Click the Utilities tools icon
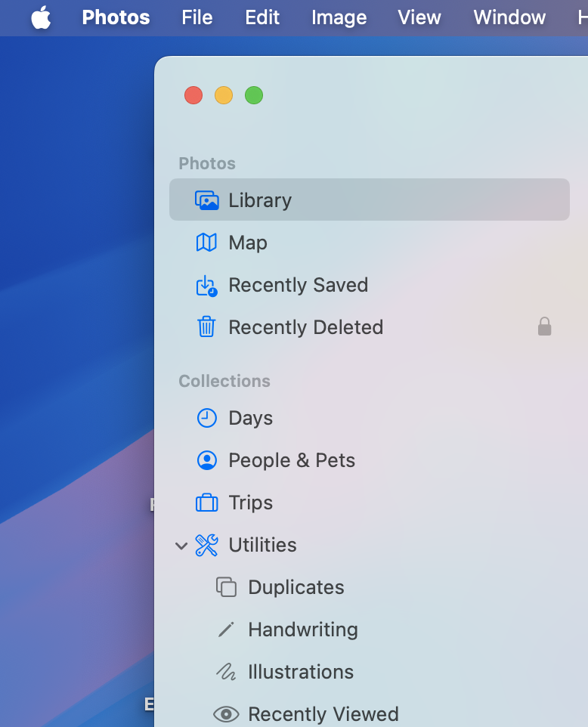Screen dimensions: 588x727 (206, 545)
